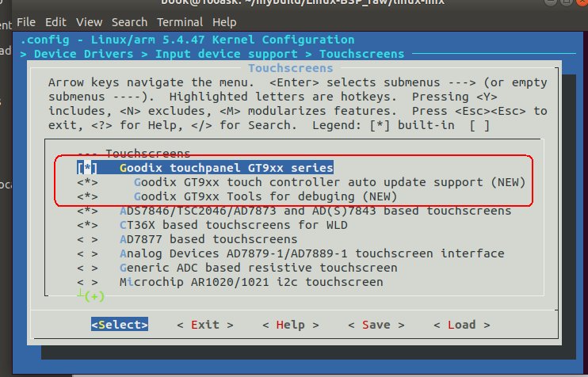Click the 'Touchscreens' dialog title
This screenshot has width=588, height=377.
[291, 68]
